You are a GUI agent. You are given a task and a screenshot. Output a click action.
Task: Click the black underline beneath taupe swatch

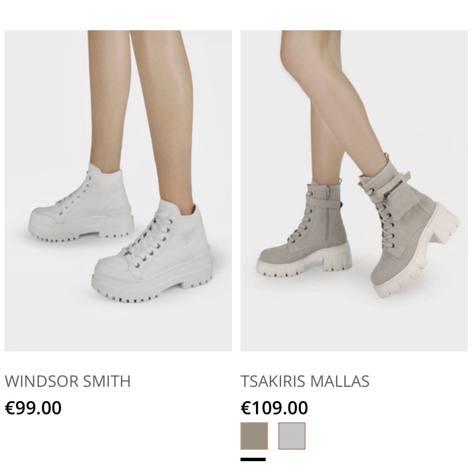253,459
